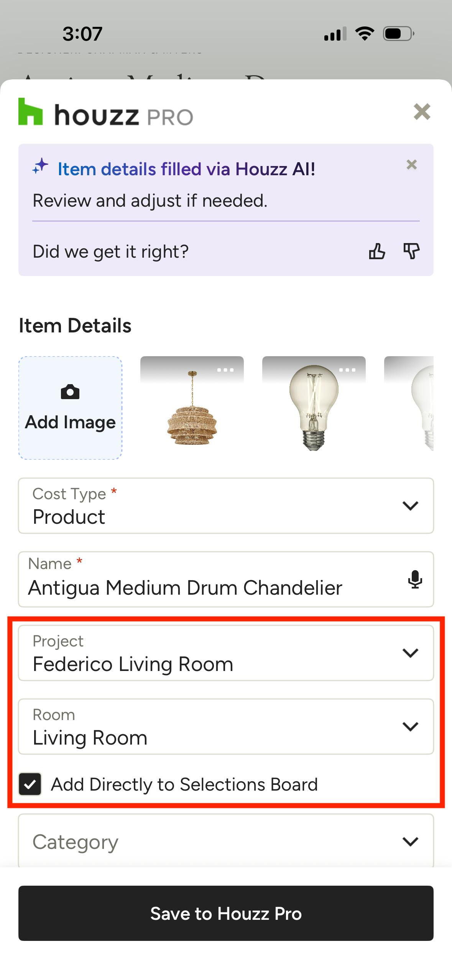The height and width of the screenshot is (980, 452).
Task: Select the partially visible frosted bulb thumbnail
Action: (x=409, y=408)
